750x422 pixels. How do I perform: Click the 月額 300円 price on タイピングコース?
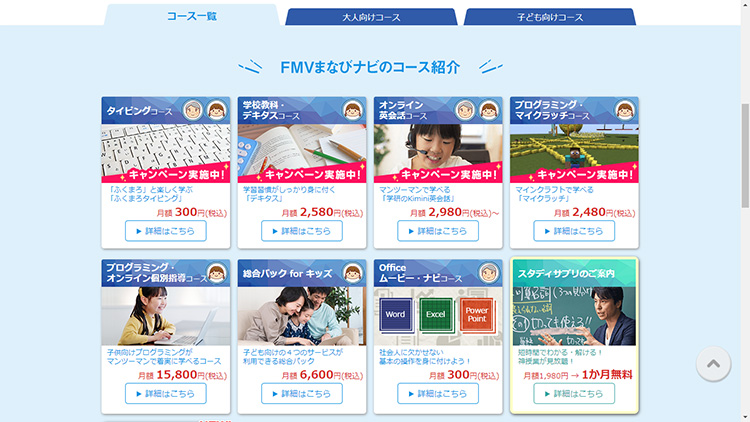(191, 212)
